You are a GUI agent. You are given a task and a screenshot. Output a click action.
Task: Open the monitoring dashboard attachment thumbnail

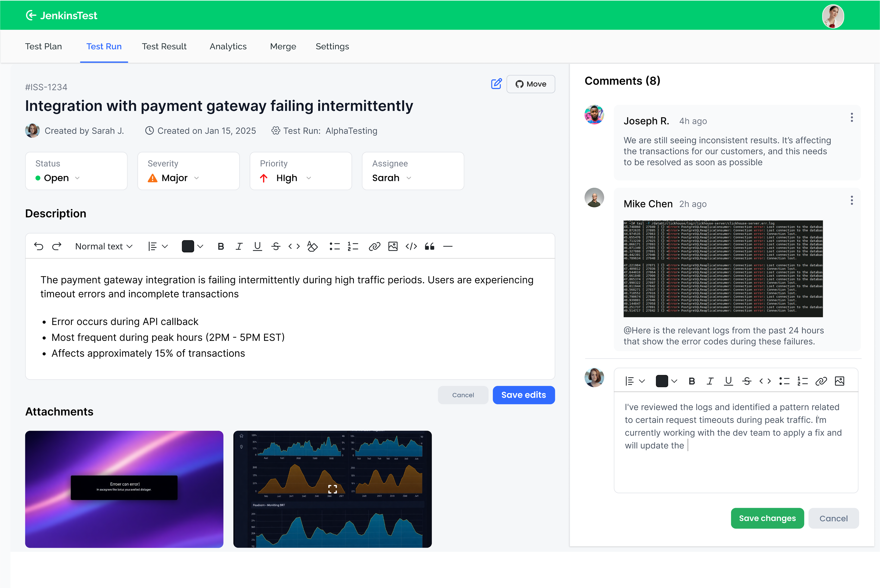pyautogui.click(x=332, y=489)
